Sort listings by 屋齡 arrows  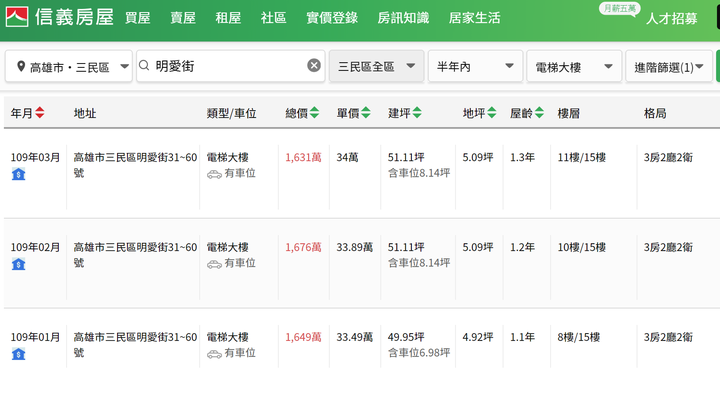540,114
